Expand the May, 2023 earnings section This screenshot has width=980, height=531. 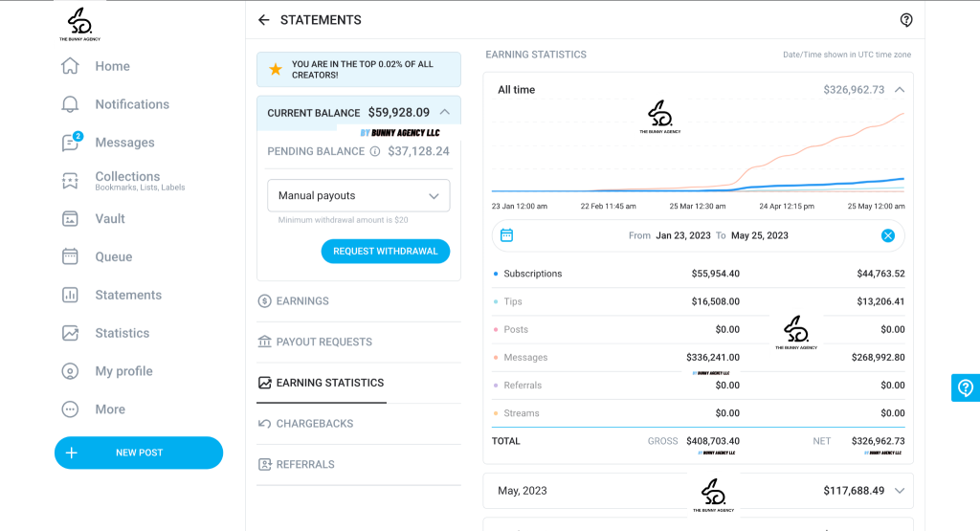899,491
